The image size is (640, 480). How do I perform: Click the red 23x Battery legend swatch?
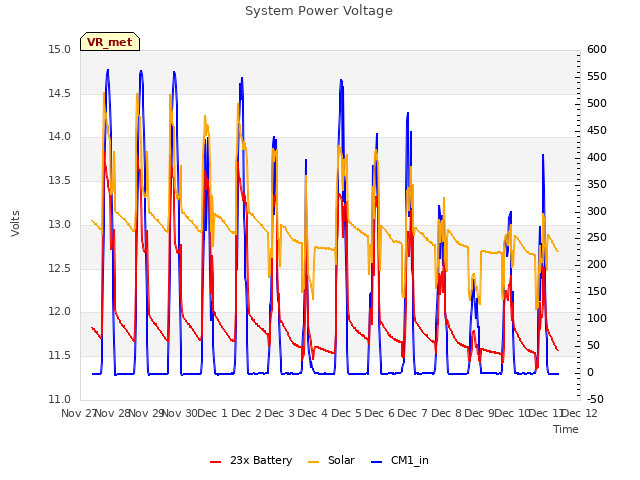click(216, 462)
